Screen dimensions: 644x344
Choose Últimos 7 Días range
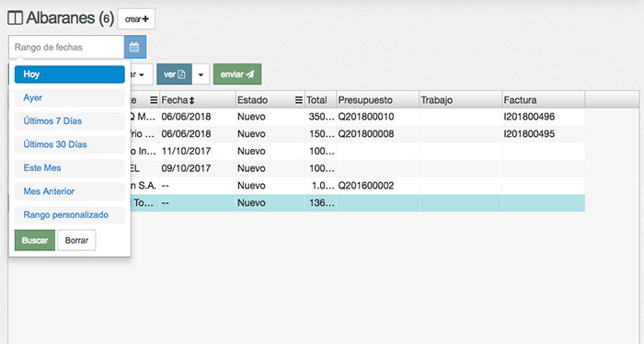pos(69,121)
